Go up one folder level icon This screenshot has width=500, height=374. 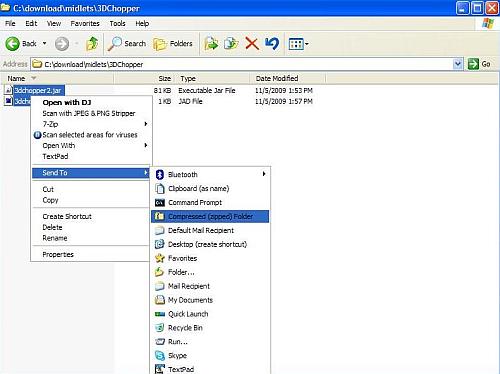[x=92, y=44]
